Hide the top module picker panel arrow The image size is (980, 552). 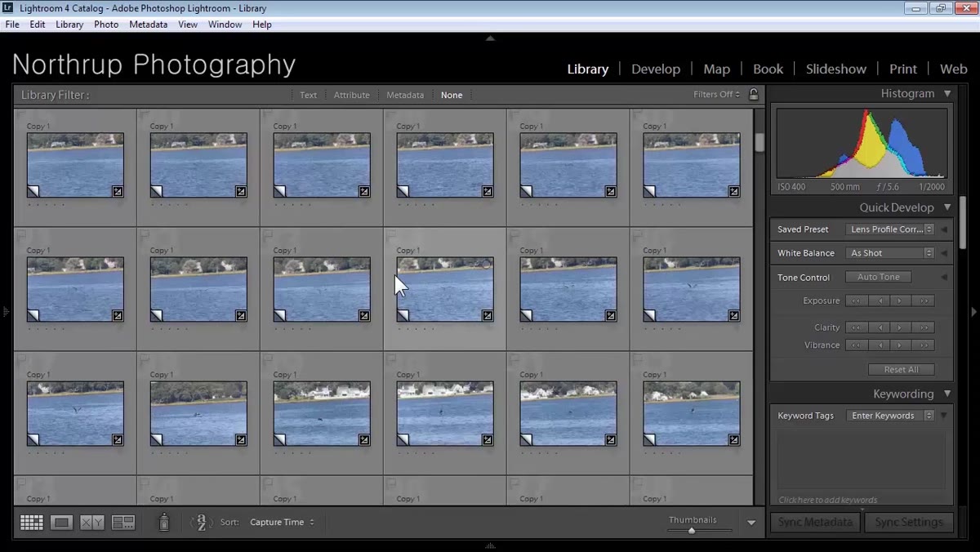coord(490,38)
